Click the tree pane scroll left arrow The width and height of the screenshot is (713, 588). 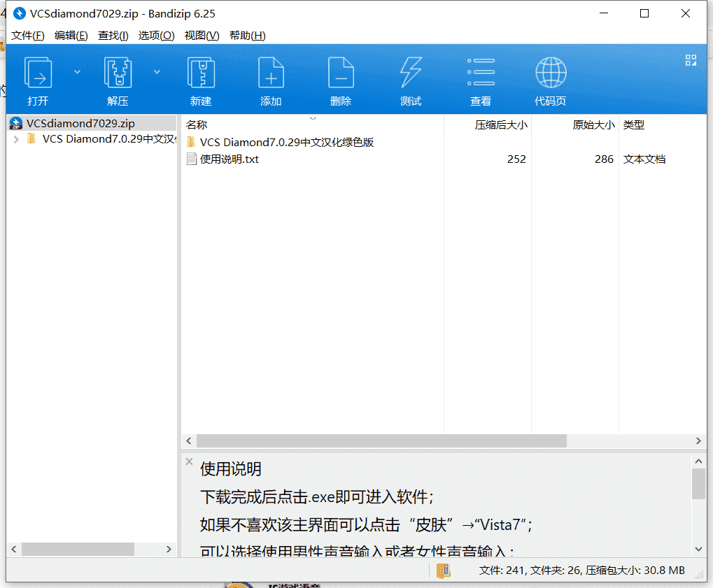(x=14, y=549)
